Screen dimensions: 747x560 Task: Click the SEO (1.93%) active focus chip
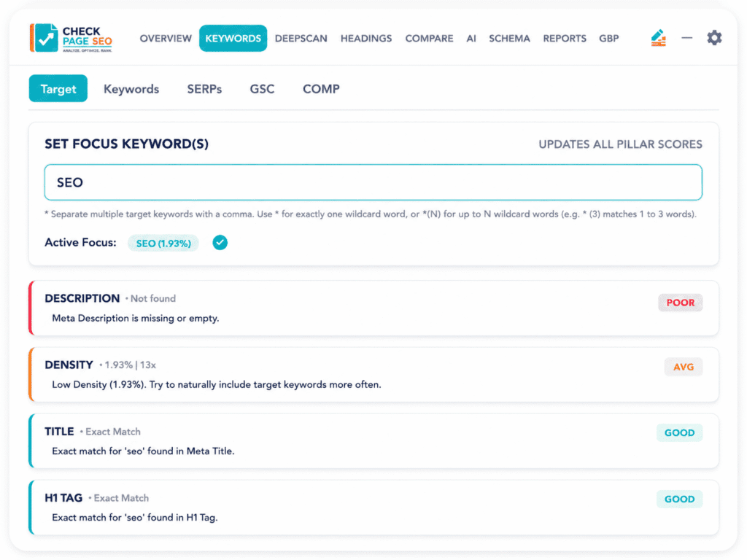click(163, 244)
